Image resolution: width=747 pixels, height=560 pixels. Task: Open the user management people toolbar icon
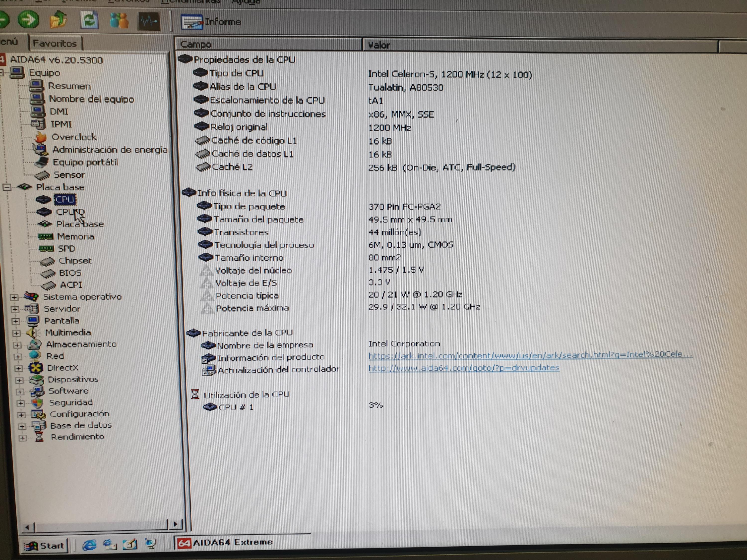tap(119, 21)
